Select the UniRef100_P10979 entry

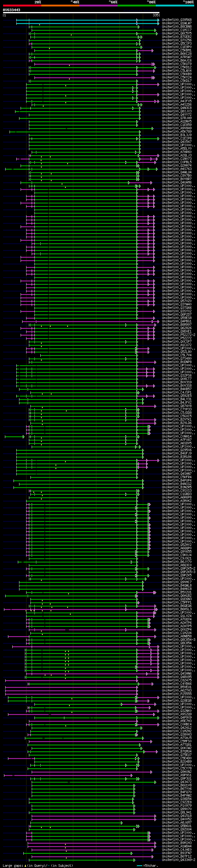177,805
